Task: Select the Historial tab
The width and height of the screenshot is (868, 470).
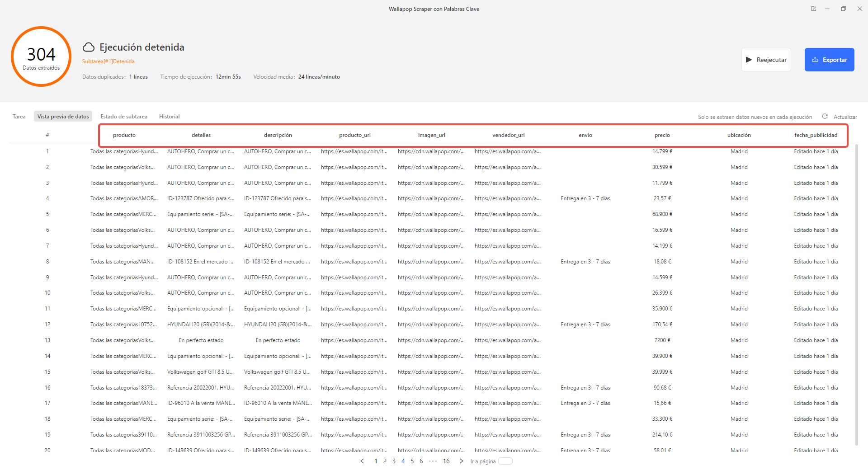Action: [x=169, y=117]
